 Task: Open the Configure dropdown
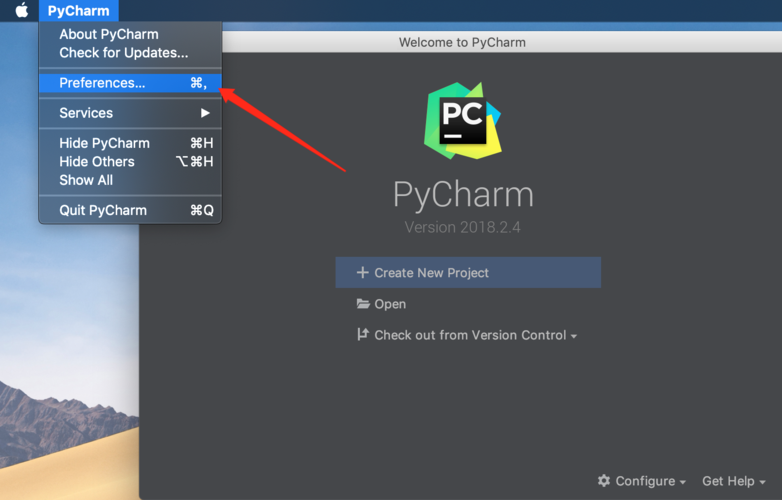point(642,481)
